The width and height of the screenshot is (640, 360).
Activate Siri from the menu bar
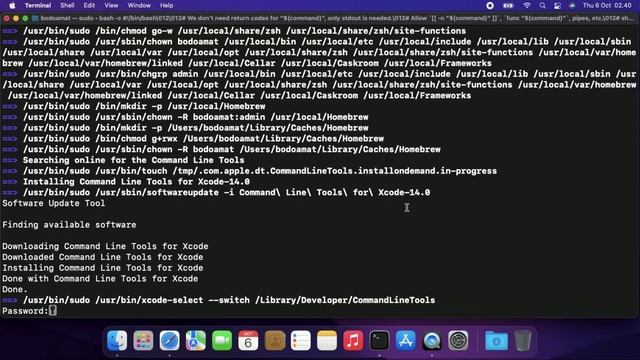pyautogui.click(x=572, y=5)
